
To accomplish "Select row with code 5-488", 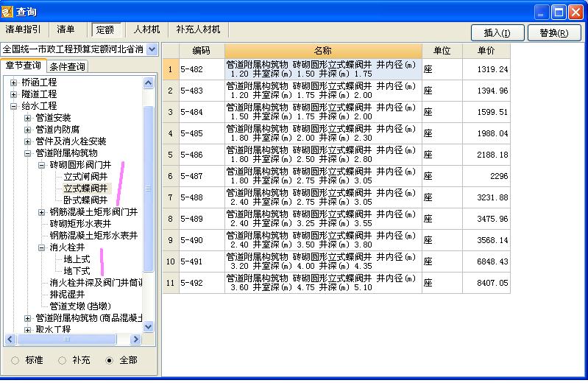I will pos(336,197).
